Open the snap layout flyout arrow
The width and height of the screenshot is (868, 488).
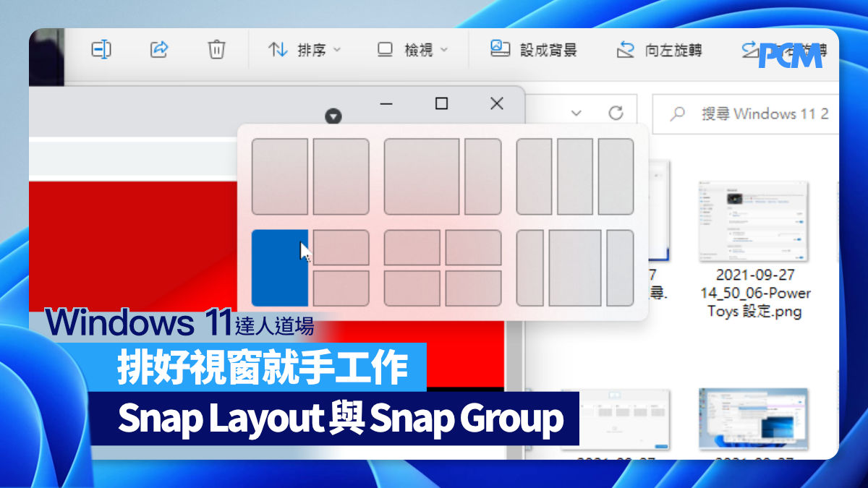(333, 115)
